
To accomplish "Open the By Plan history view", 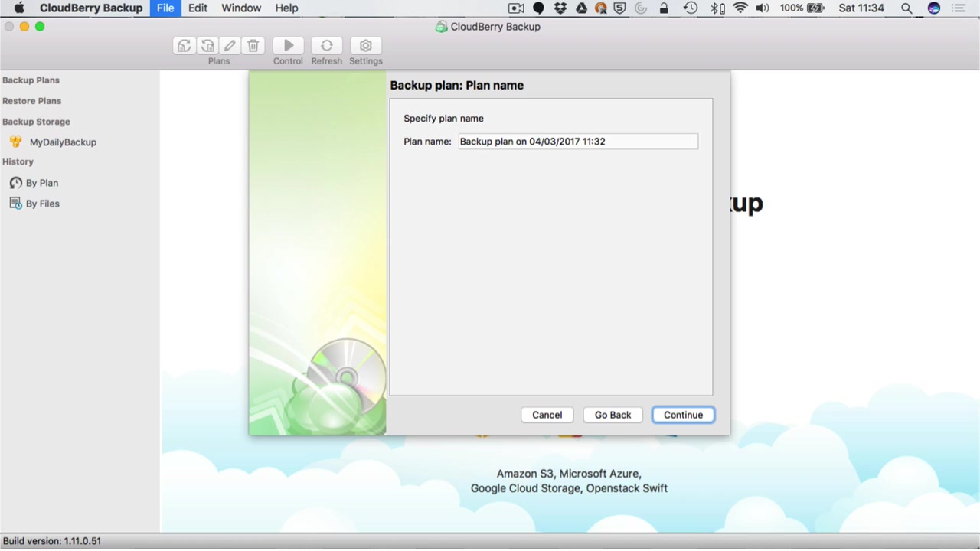I will click(x=42, y=183).
